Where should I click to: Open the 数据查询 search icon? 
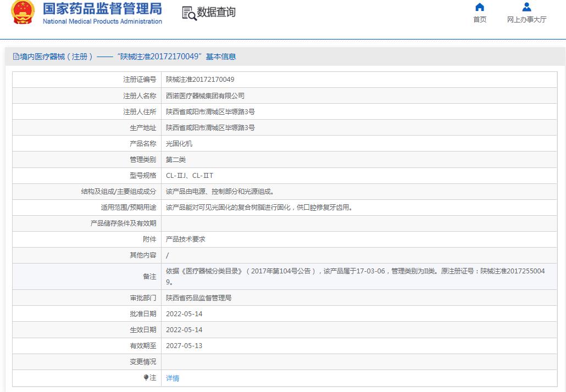189,13
